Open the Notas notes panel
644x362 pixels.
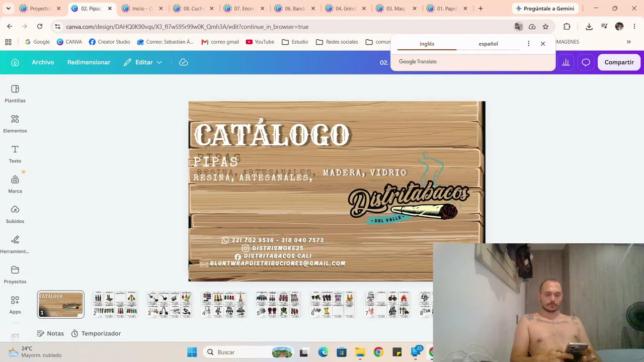[x=50, y=333]
